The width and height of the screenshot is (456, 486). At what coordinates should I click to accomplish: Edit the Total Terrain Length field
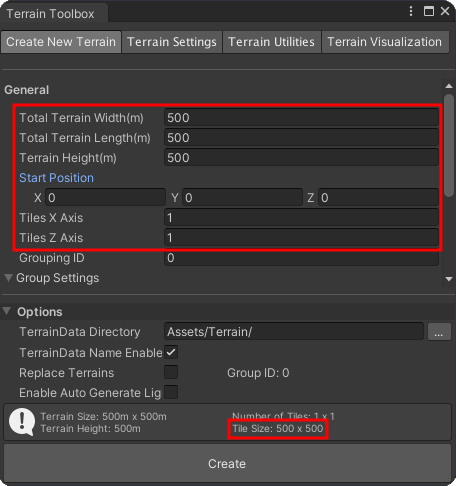(x=301, y=138)
